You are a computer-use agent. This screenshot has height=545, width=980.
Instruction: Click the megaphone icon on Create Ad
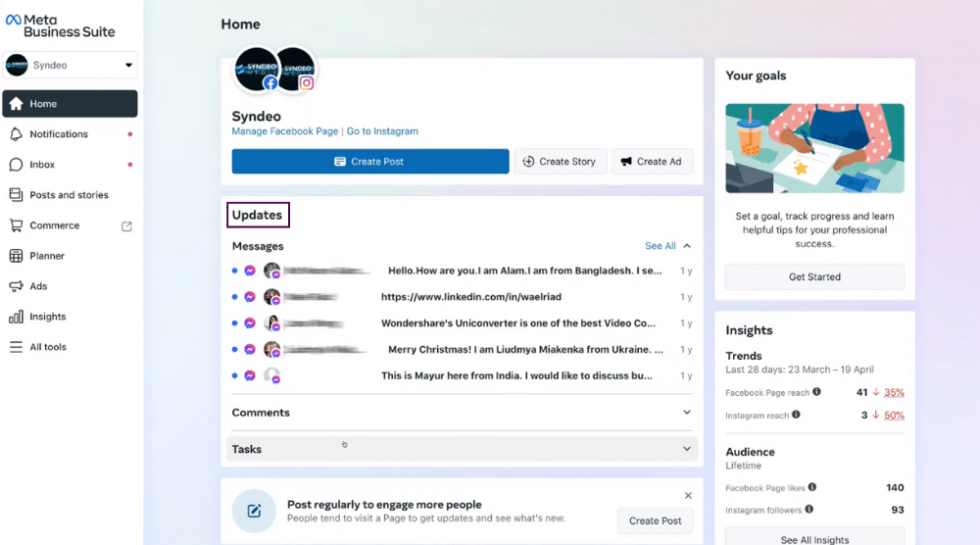[625, 162]
